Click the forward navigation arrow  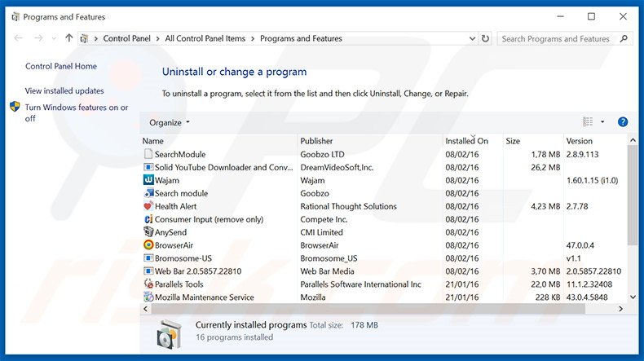pos(38,38)
